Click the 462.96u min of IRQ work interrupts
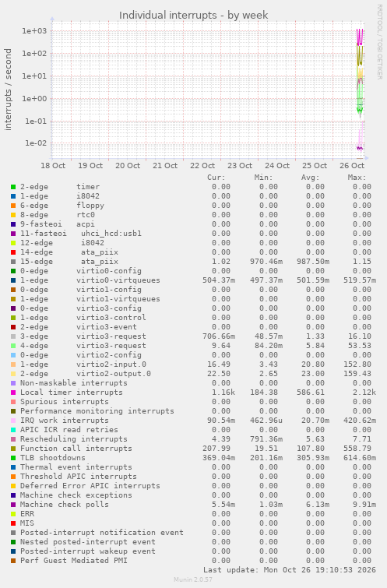 pos(266,421)
